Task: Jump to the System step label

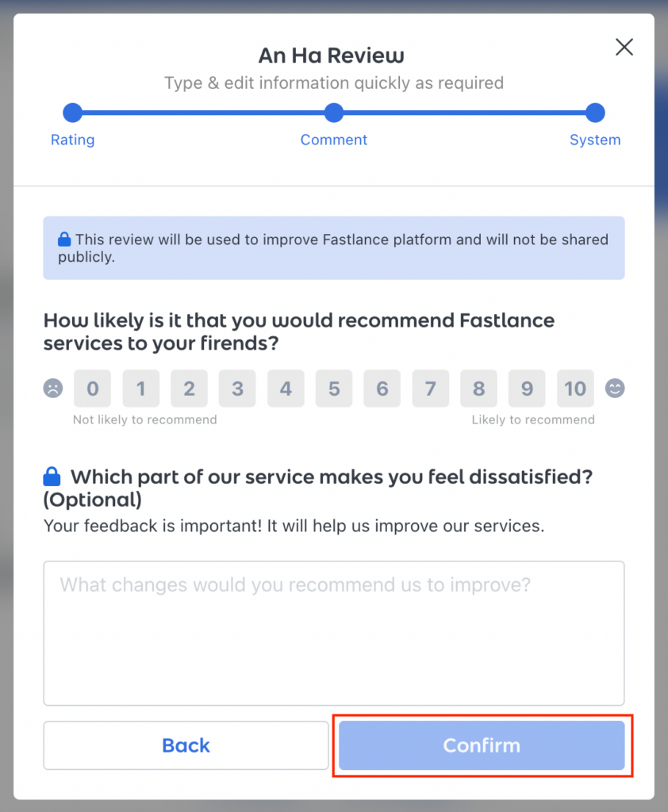Action: [595, 140]
